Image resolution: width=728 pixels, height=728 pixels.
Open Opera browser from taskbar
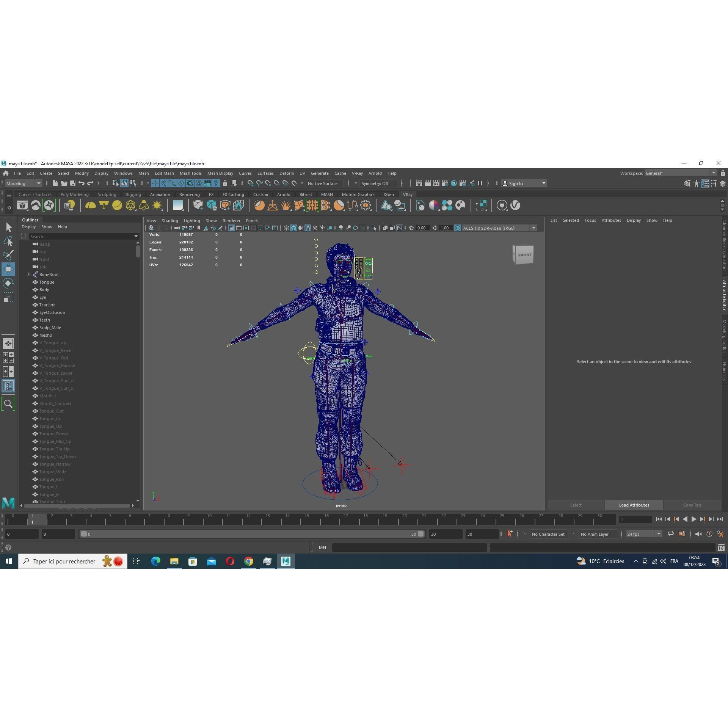[230, 561]
